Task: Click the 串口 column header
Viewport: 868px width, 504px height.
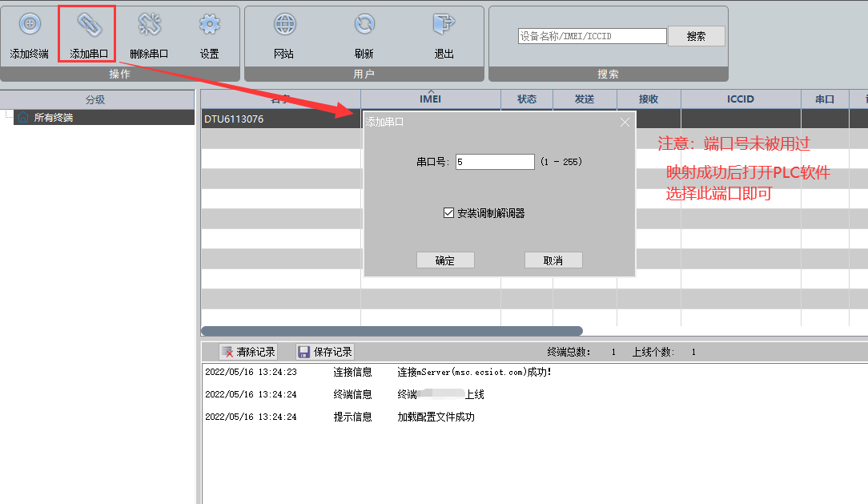Action: (825, 99)
